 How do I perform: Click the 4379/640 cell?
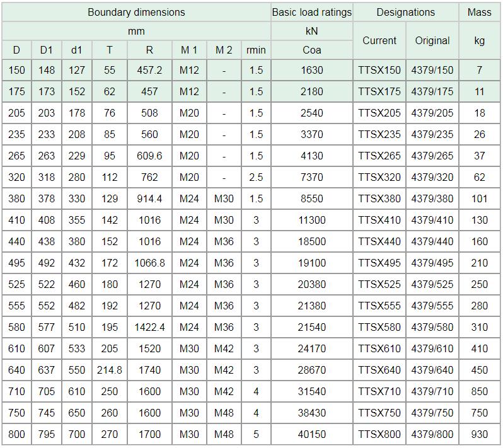click(432, 370)
